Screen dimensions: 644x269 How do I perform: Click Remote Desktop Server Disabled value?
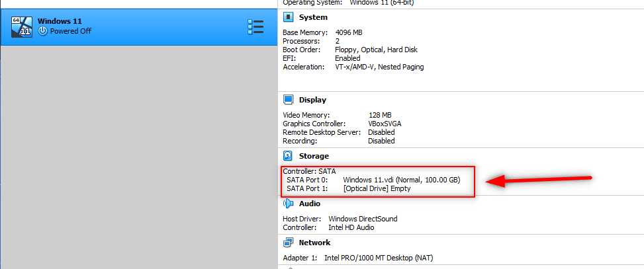(381, 132)
